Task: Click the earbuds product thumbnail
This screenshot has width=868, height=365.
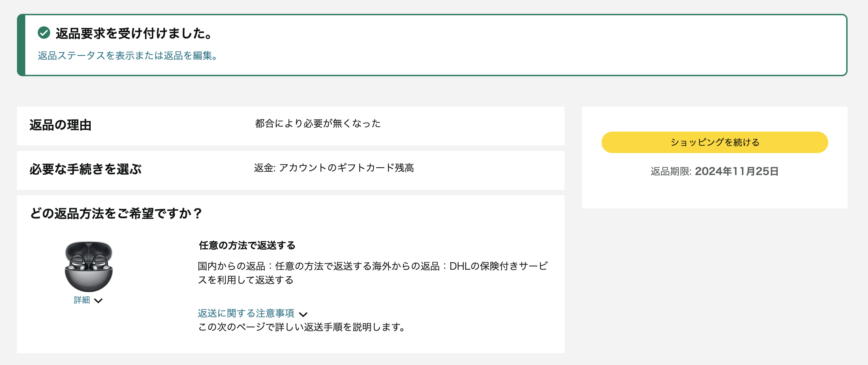Action: tap(89, 266)
